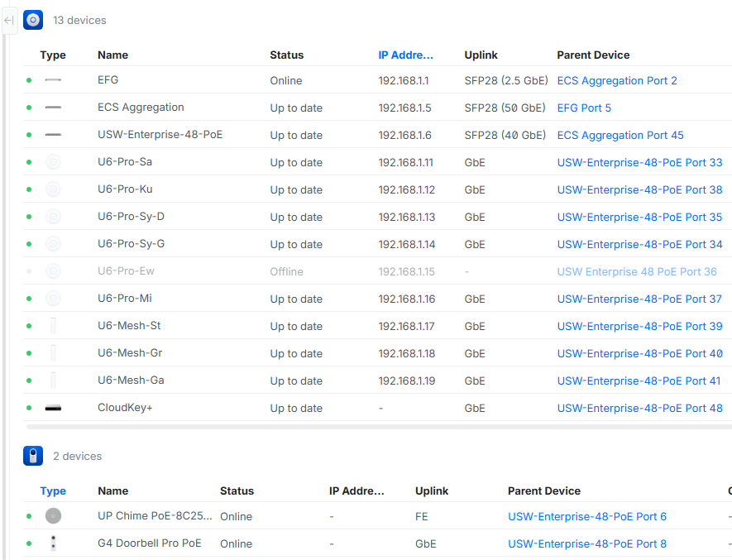Click the CloudKey+ device icon
This screenshot has height=560, width=732.
[53, 408]
